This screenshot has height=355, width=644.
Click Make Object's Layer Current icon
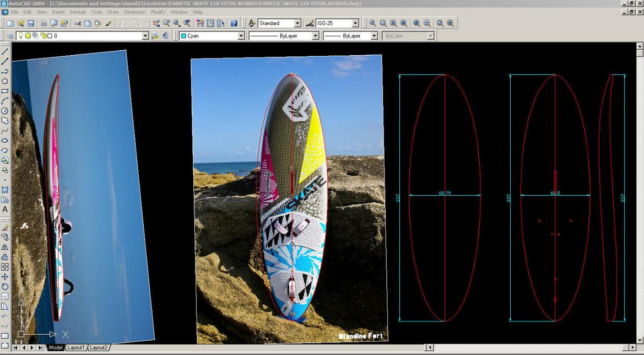(x=155, y=36)
